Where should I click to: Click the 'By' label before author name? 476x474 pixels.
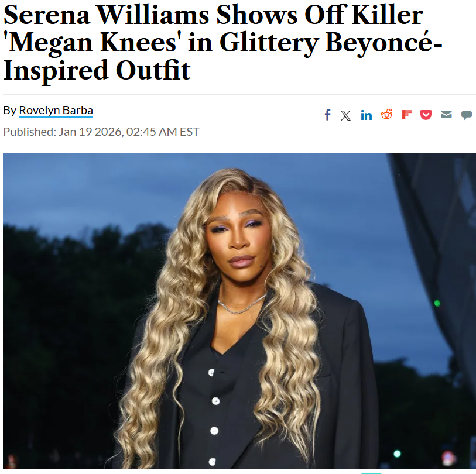(x=9, y=110)
